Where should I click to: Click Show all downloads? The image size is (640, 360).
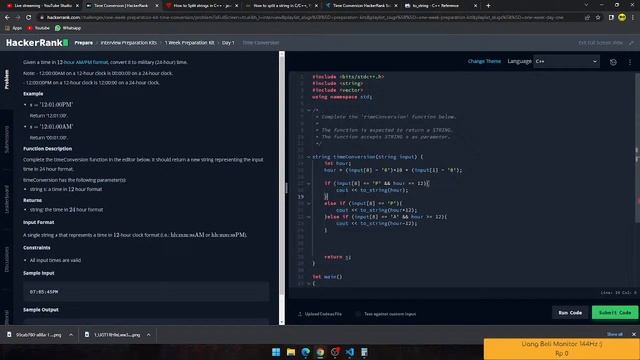[615, 334]
